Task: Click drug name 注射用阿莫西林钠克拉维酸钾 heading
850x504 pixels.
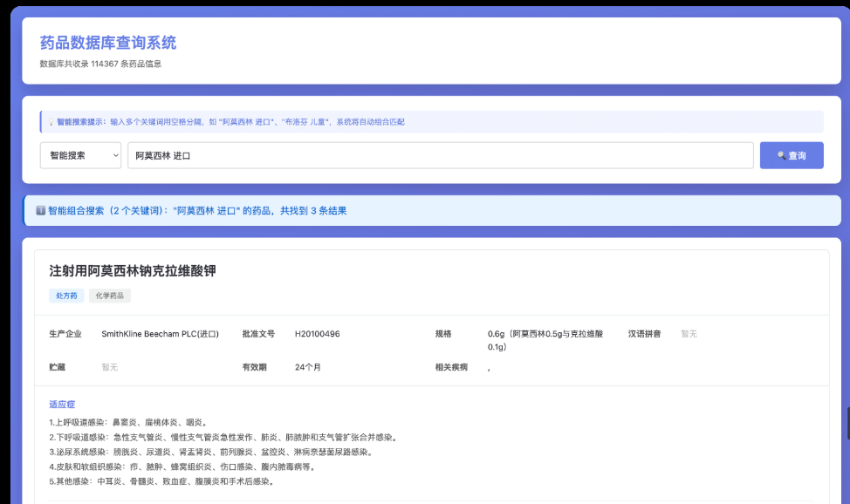Action: coord(132,270)
